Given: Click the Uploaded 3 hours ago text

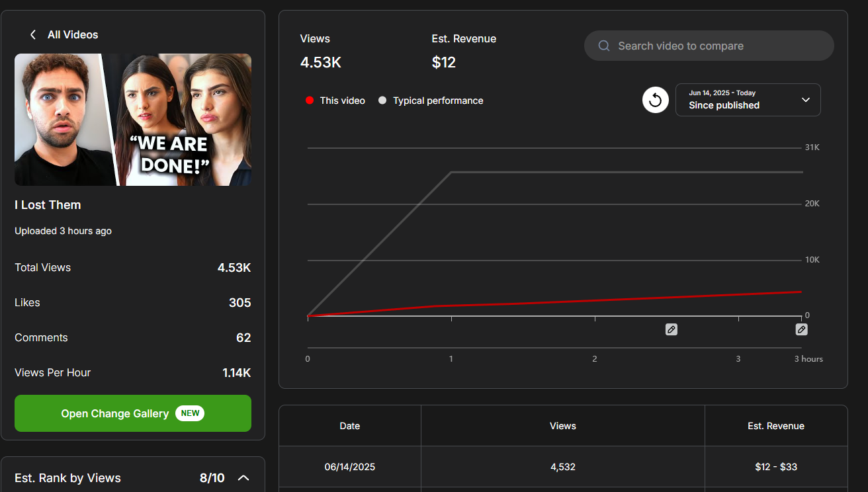Looking at the screenshot, I should click(x=63, y=231).
